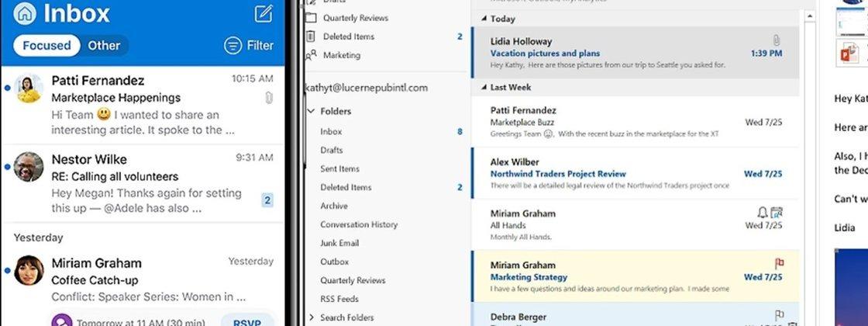The width and height of the screenshot is (868, 326).
Task: Open Miriam Graham avatar in Coffee Catch-up
Action: pyautogui.click(x=29, y=270)
